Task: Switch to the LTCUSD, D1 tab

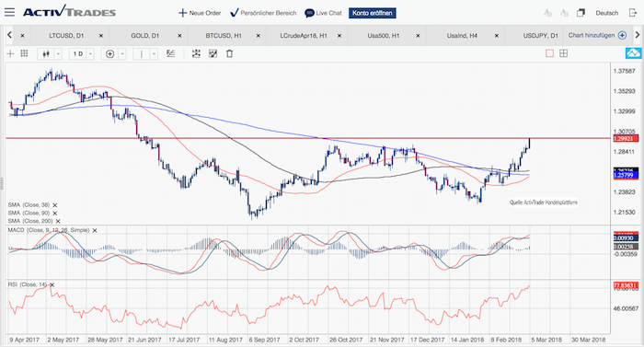Action: pyautogui.click(x=66, y=36)
